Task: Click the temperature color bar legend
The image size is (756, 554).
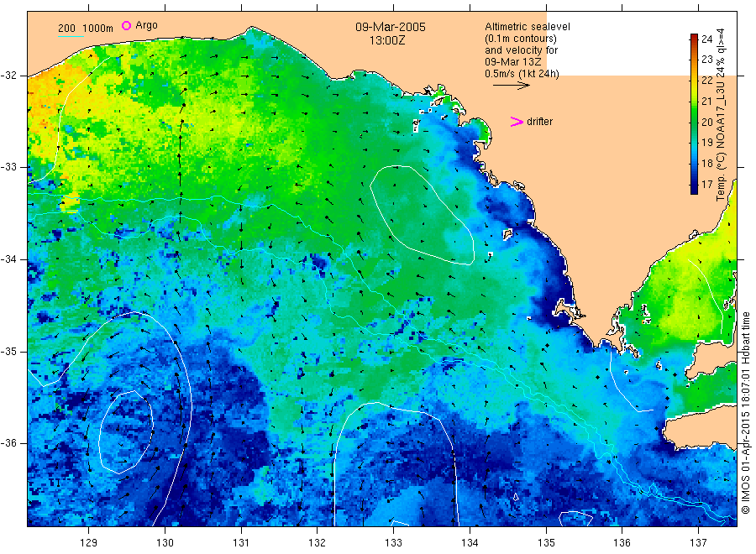Action: click(x=694, y=113)
